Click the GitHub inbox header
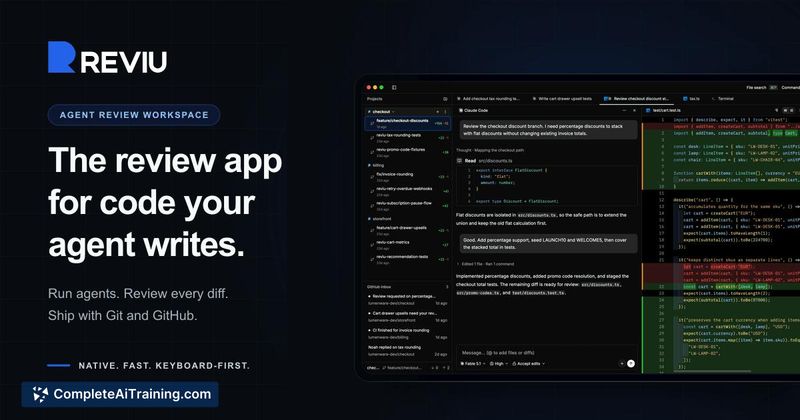 tap(379, 287)
